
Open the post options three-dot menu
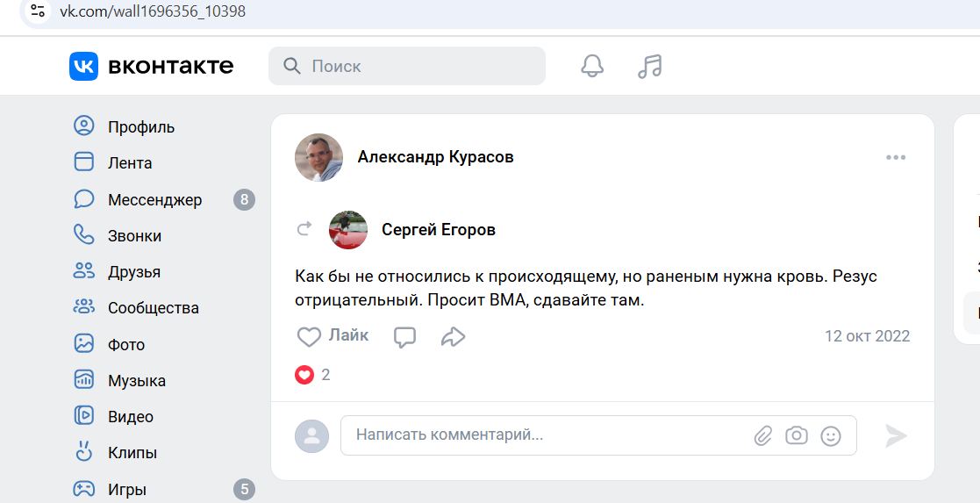pos(896,158)
